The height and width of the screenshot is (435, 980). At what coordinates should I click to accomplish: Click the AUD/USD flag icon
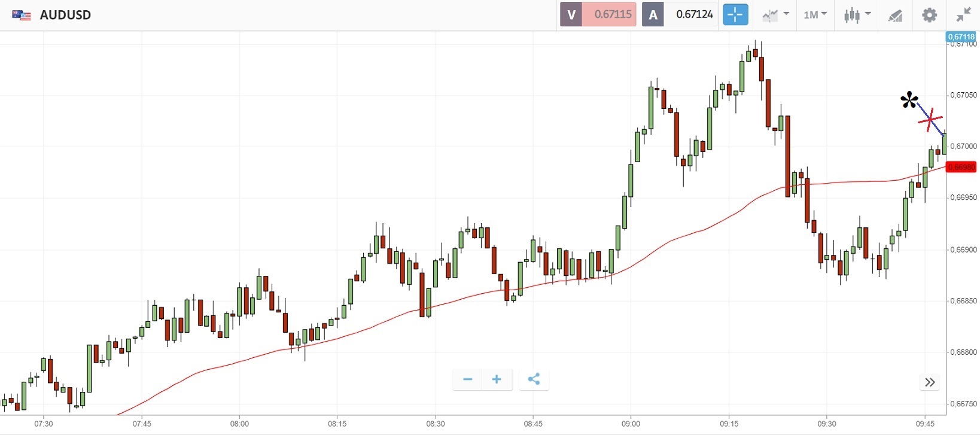click(22, 15)
